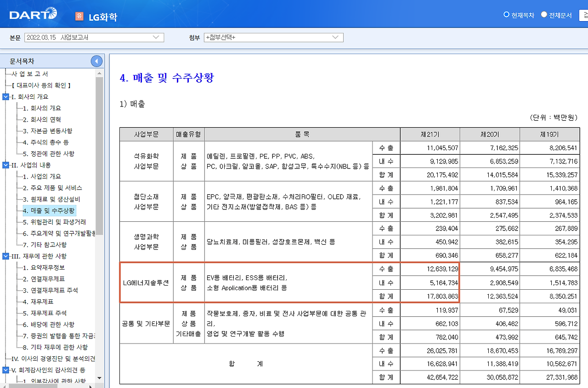
Task: Expand the 'V. 회계감사인의 감사의견 등' section
Action: pos(5,371)
